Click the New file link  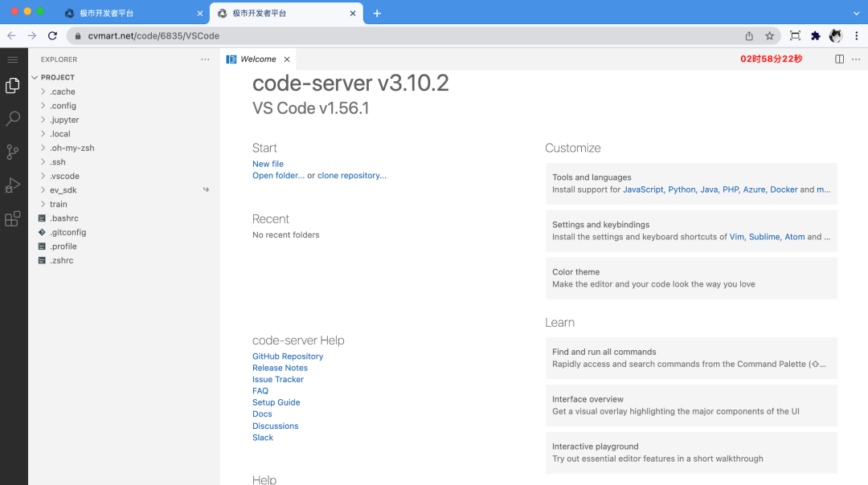pos(268,164)
